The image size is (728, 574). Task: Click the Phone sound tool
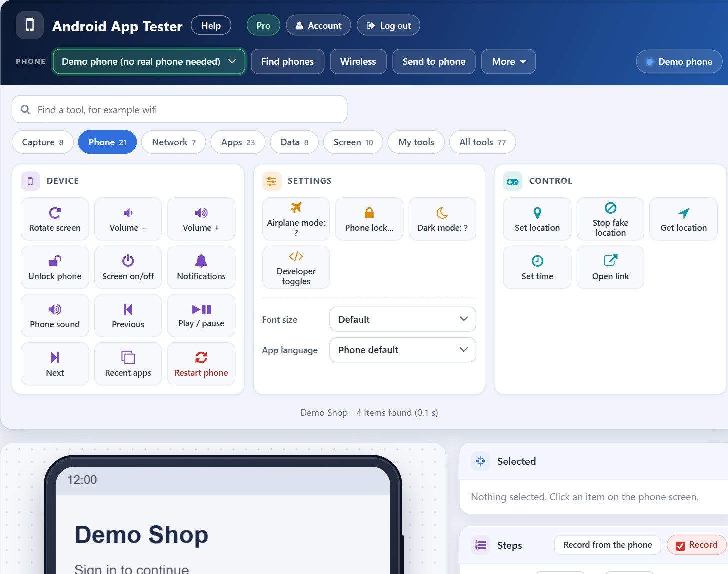55,316
